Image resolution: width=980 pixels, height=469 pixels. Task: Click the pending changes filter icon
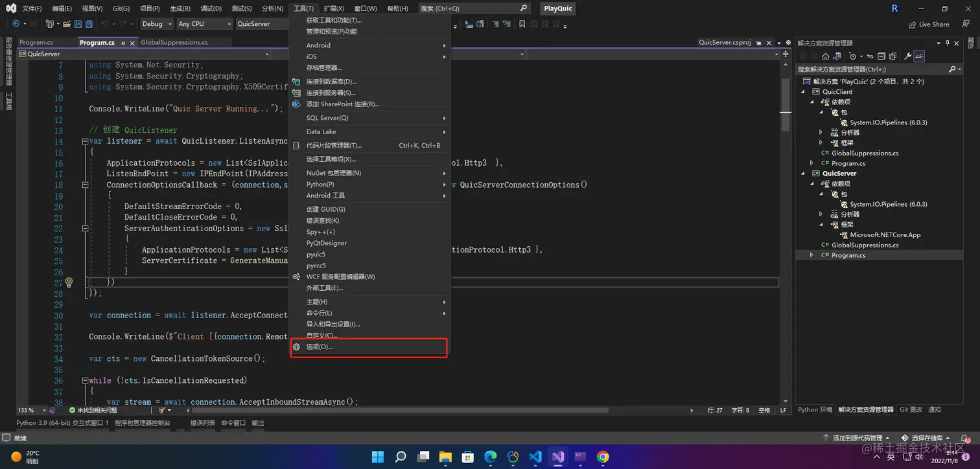pyautogui.click(x=852, y=56)
